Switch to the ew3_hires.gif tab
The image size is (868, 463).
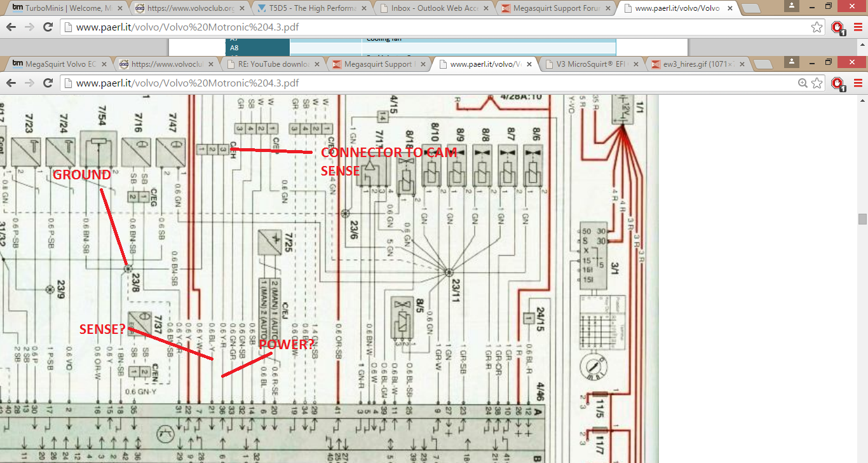[697, 64]
